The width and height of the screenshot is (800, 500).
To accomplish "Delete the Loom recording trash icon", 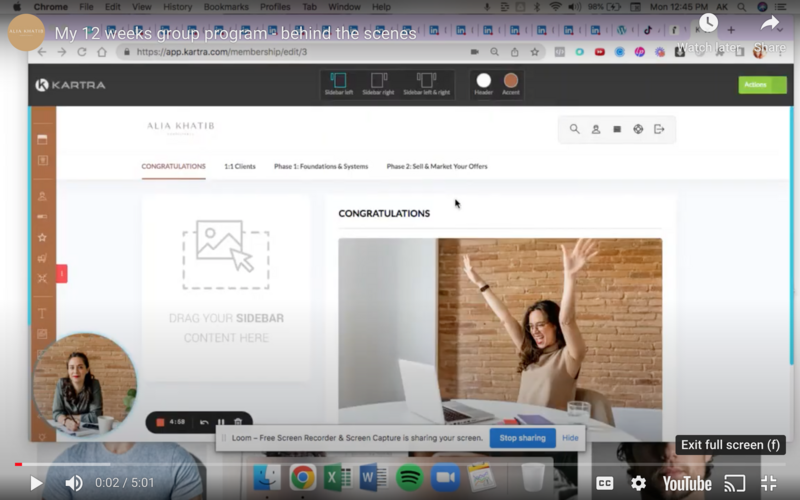I will coord(238,422).
